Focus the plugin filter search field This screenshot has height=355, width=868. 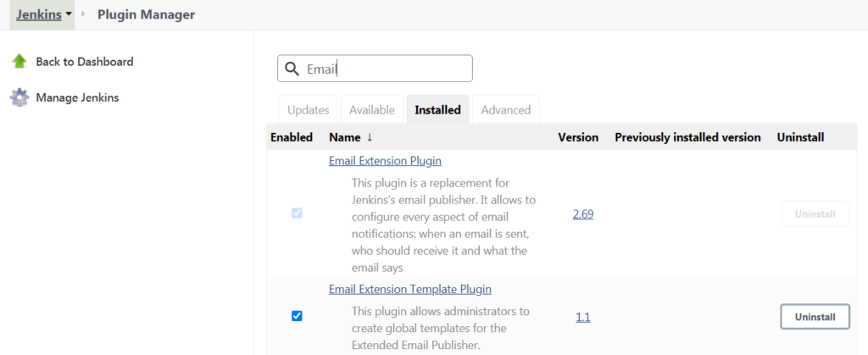point(375,69)
